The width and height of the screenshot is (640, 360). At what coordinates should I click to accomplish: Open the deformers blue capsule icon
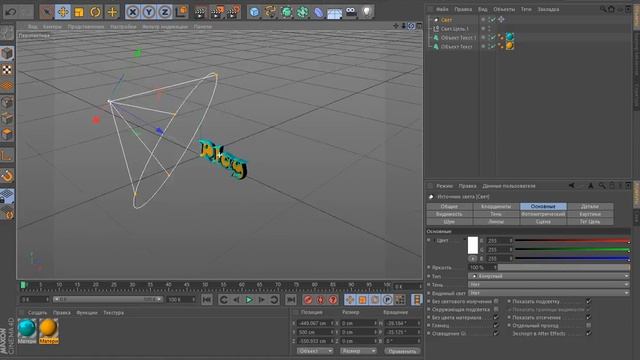pyautogui.click(x=318, y=12)
